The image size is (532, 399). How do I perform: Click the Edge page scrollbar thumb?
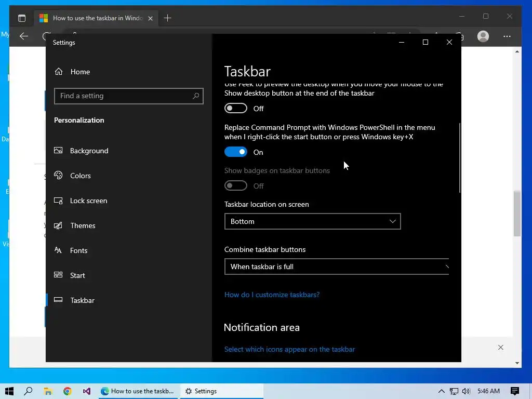[517, 214]
